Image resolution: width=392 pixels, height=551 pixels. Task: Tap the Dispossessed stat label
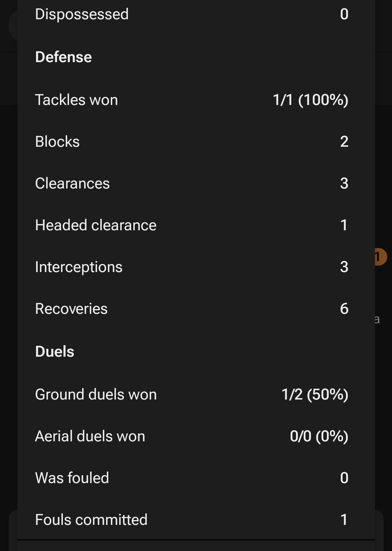click(x=82, y=14)
